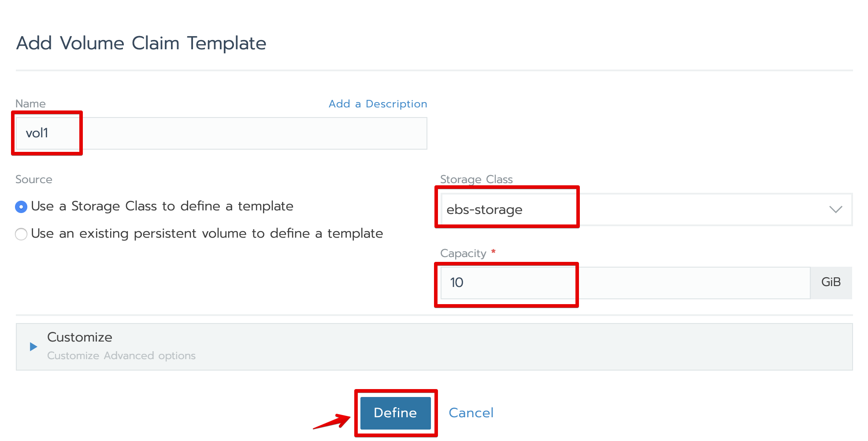This screenshot has height=441, width=868.
Task: Click the Storage Class dropdown chevron arrow
Action: coord(835,210)
